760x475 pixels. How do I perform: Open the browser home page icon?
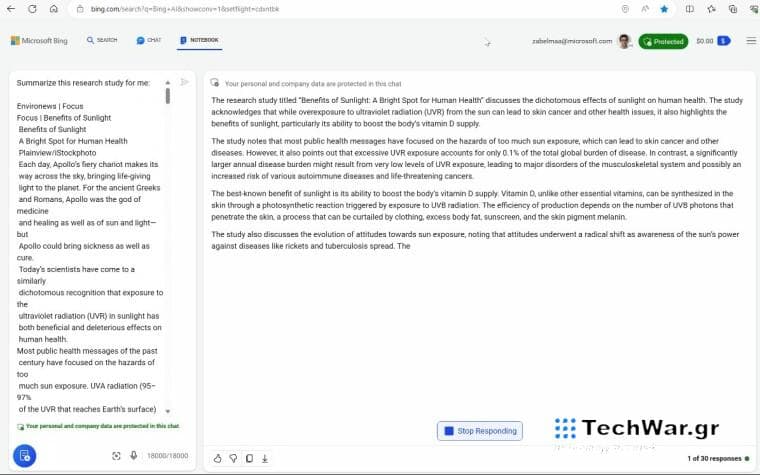[54, 9]
